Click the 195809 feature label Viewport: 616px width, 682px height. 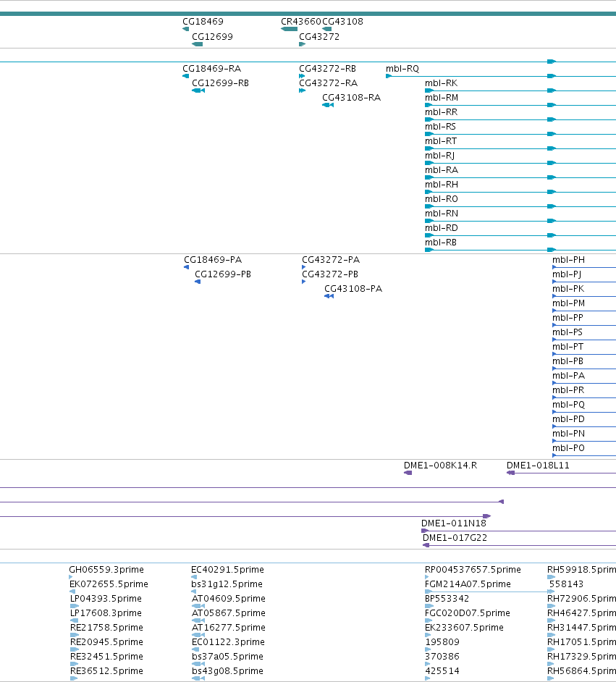point(442,642)
